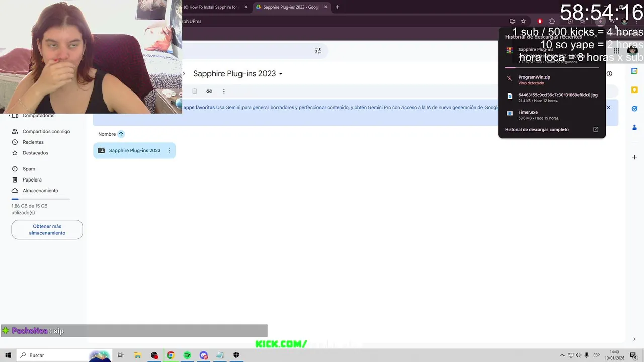This screenshot has width=644, height=362.
Task: Open Papelera in the sidebar
Action: (32, 179)
